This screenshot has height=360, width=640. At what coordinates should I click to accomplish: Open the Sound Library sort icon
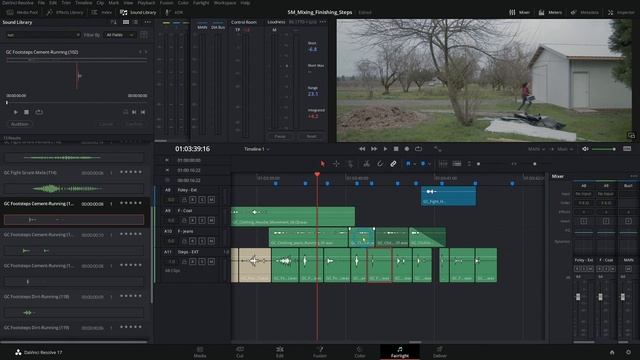tap(113, 22)
